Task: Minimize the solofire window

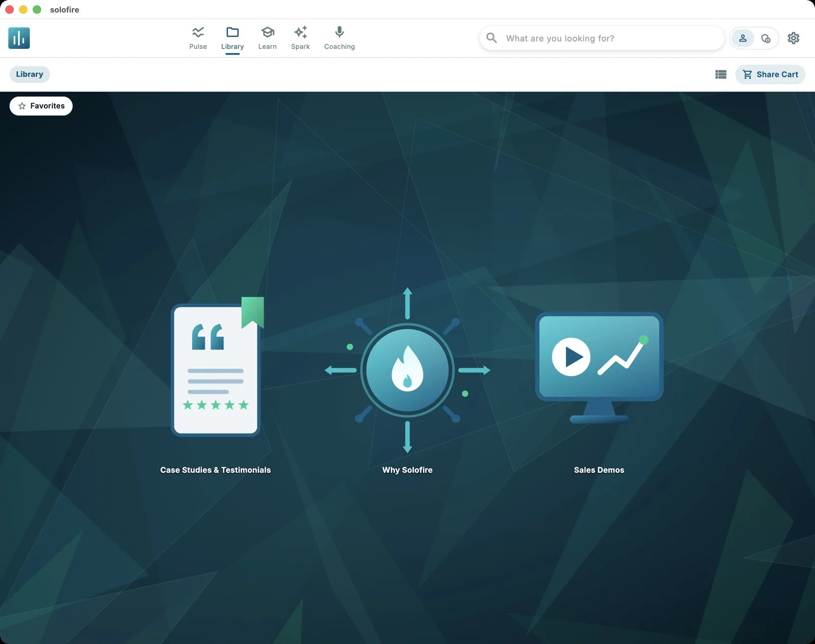Action: pyautogui.click(x=23, y=10)
